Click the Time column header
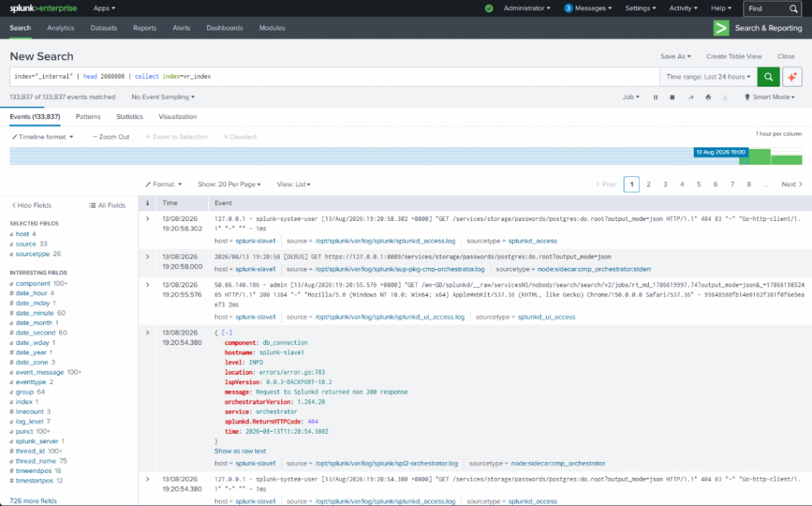The height and width of the screenshot is (506, 812). click(x=170, y=204)
